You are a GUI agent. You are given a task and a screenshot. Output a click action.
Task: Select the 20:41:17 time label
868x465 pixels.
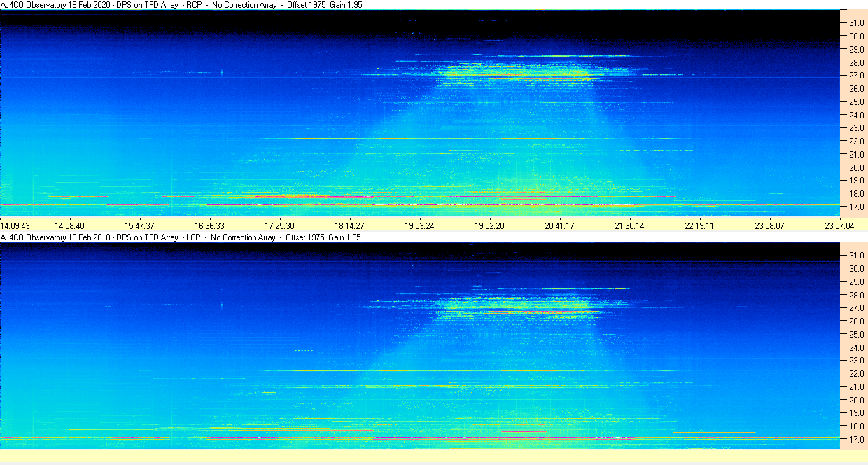559,225
